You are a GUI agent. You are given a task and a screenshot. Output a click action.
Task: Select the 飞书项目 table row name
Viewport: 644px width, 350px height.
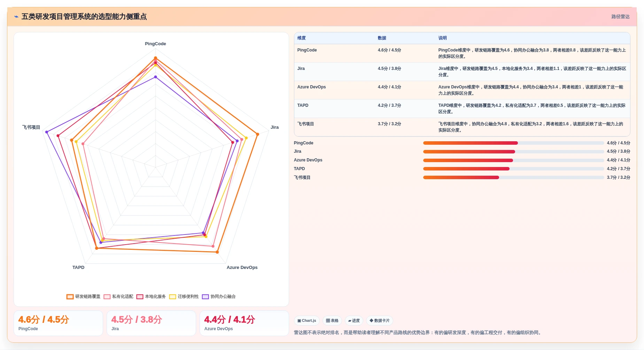tap(305, 124)
